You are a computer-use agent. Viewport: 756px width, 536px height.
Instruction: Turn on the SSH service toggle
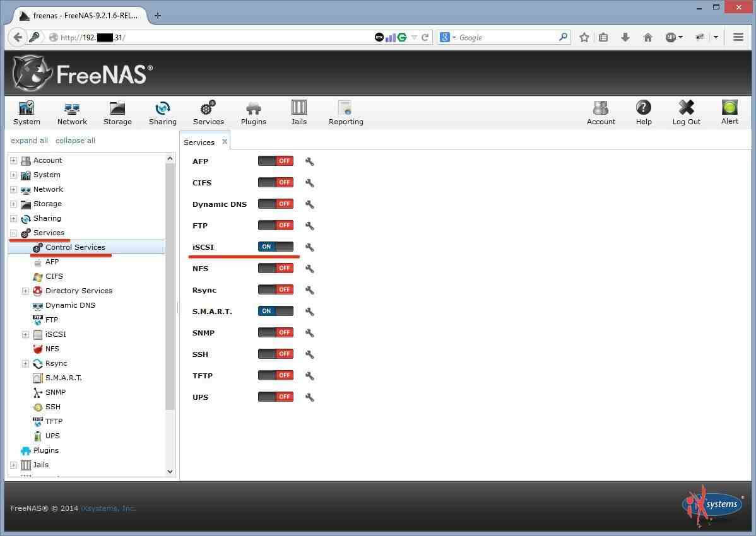tap(275, 354)
